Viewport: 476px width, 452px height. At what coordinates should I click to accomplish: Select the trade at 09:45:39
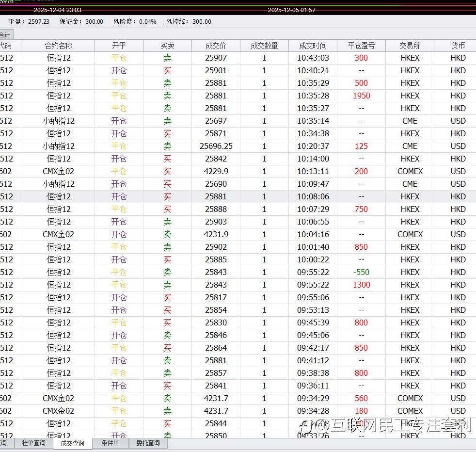pos(313,323)
